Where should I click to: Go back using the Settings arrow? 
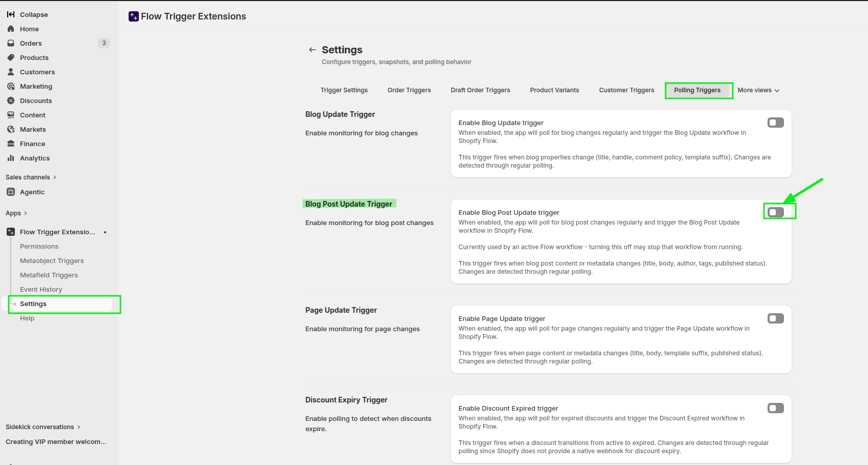pos(312,50)
